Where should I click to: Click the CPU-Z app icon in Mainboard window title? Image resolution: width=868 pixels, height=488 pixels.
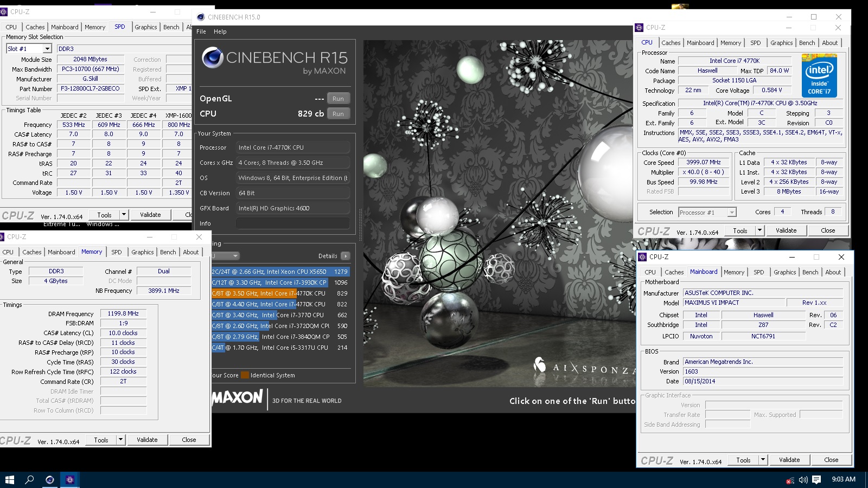(643, 257)
